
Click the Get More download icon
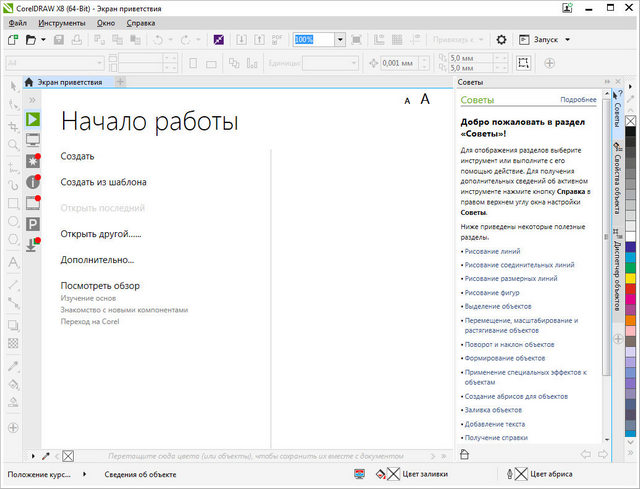tap(32, 244)
